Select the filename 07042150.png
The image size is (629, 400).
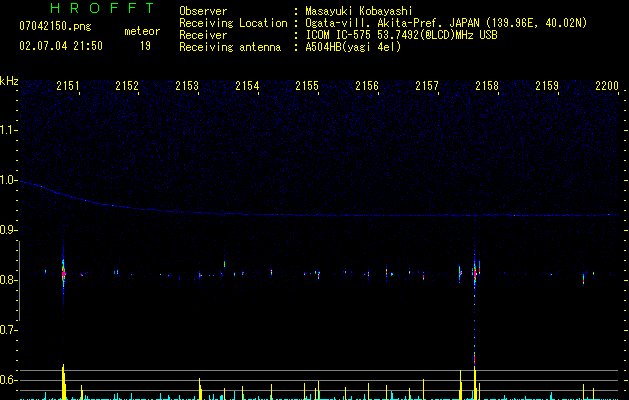coord(55,26)
